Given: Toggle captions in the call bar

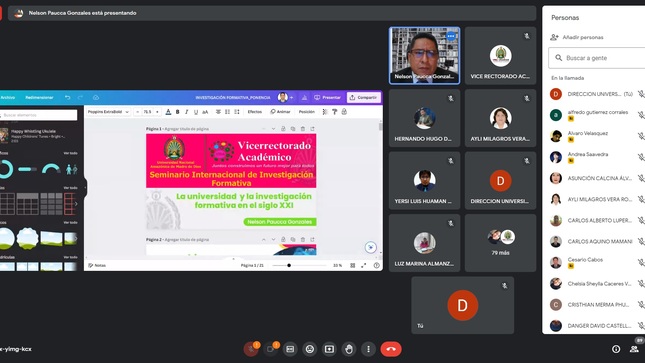Looking at the screenshot, I should [x=290, y=349].
